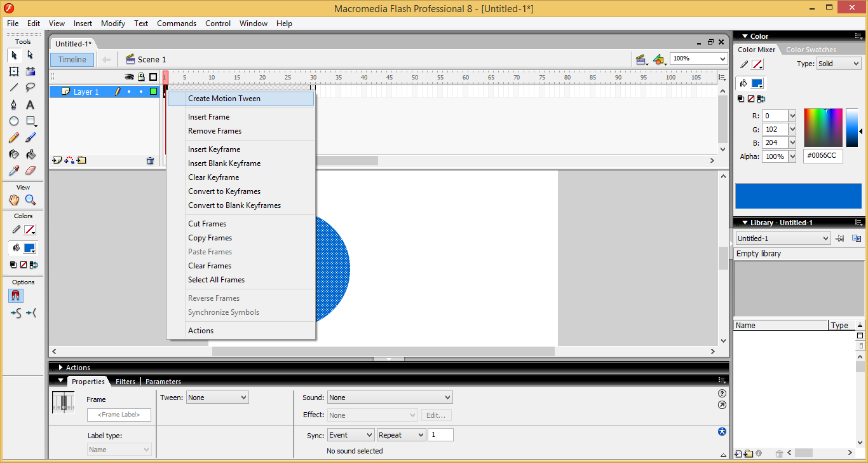
Task: Open the Library document Untitled-1 dropdown
Action: [783, 238]
